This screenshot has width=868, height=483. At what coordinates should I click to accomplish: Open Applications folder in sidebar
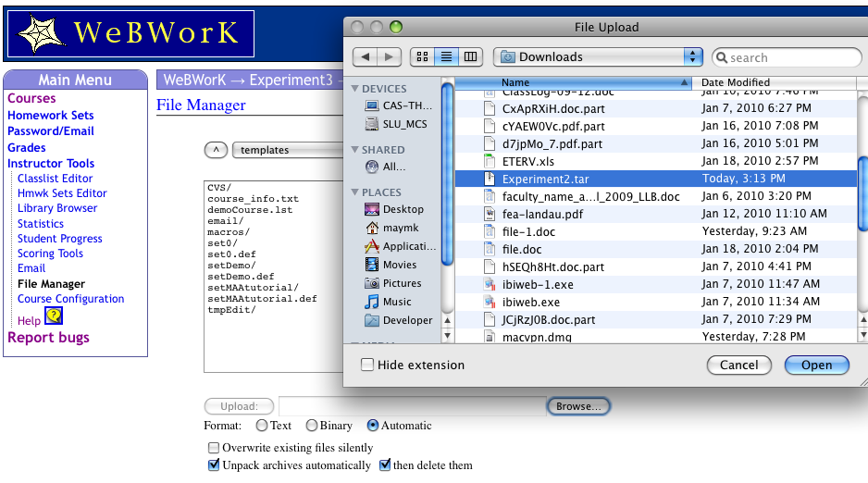401,246
